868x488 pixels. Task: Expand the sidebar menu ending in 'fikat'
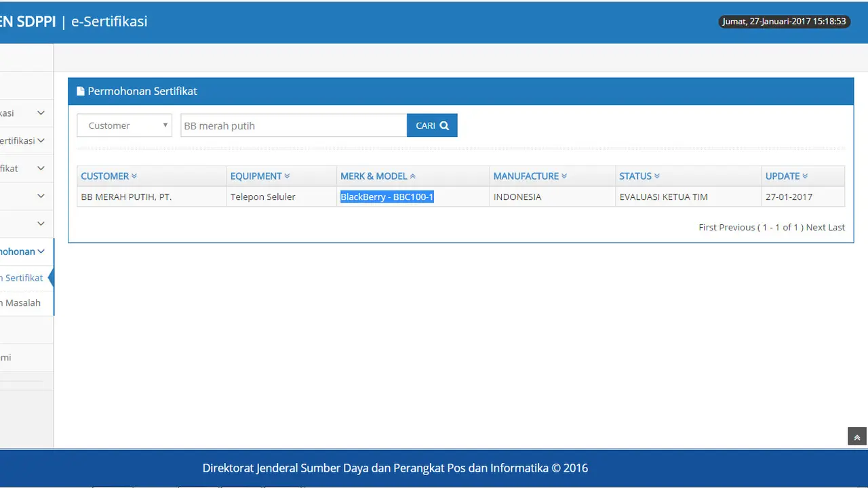26,168
